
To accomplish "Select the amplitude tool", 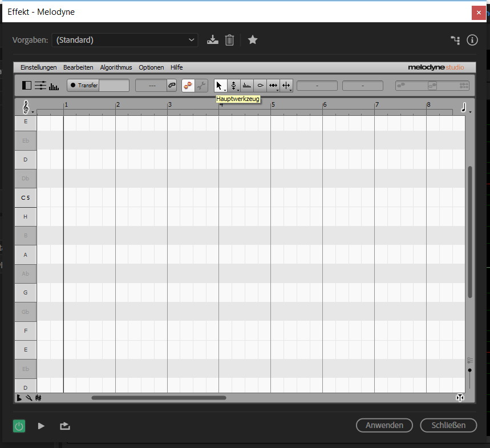I will click(260, 86).
